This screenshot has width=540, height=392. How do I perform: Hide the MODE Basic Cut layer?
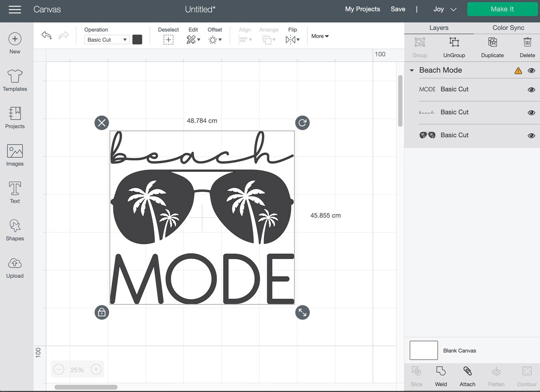point(531,89)
